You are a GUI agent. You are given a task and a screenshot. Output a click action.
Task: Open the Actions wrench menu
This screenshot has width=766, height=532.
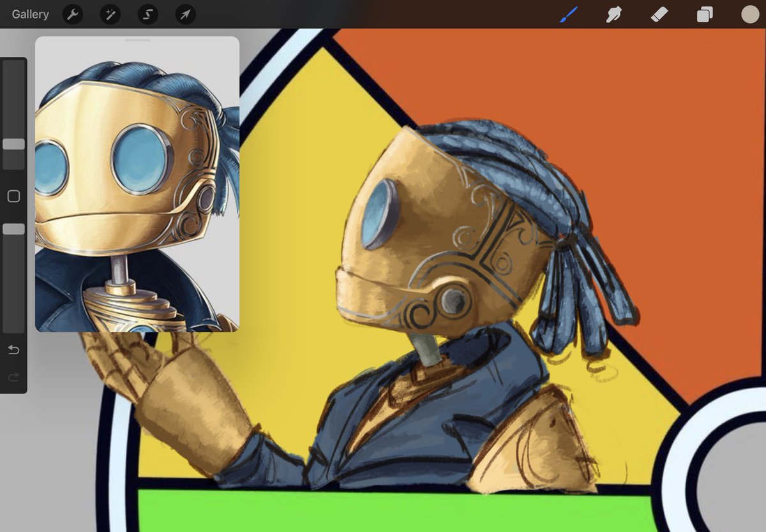pos(73,14)
